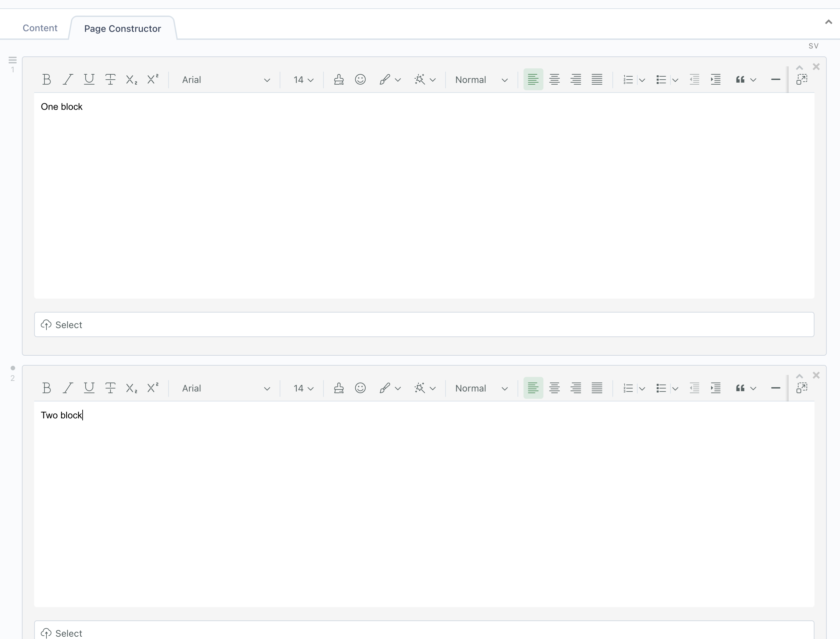
Task: Insert a blockquote in block two
Action: (x=740, y=388)
